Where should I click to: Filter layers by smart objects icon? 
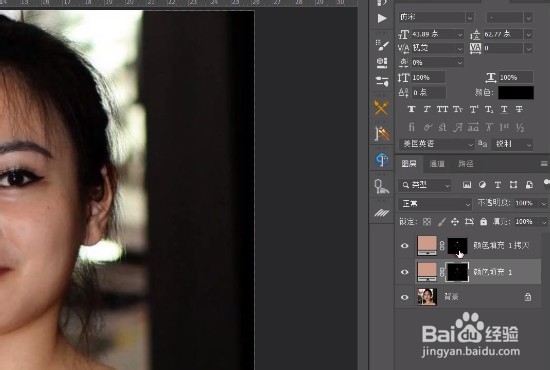click(x=529, y=185)
